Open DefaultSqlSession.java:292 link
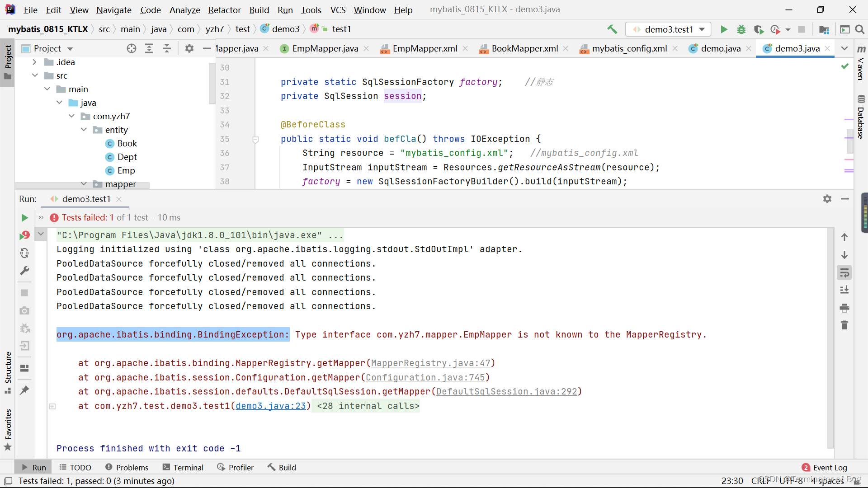The width and height of the screenshot is (868, 488). pyautogui.click(x=507, y=391)
